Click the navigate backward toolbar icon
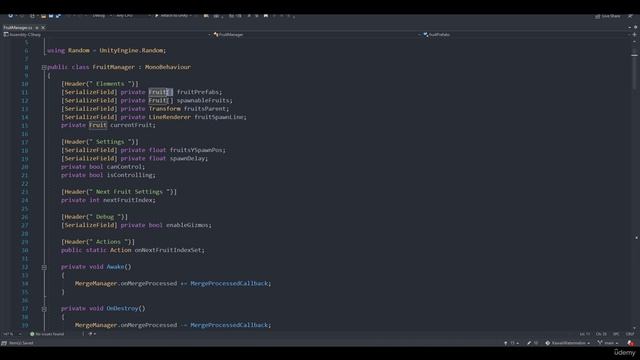The height and width of the screenshot is (360, 640). (x=11, y=16)
